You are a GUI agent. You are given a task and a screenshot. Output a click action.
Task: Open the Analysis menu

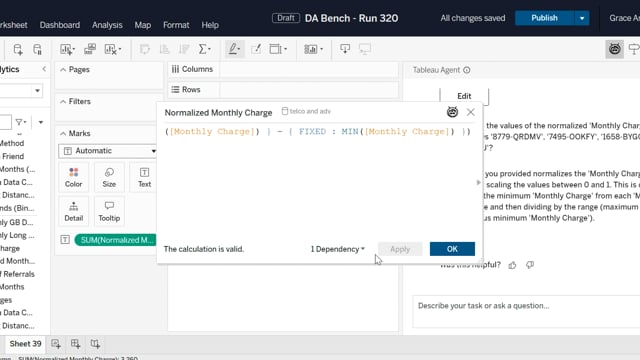[x=107, y=25]
